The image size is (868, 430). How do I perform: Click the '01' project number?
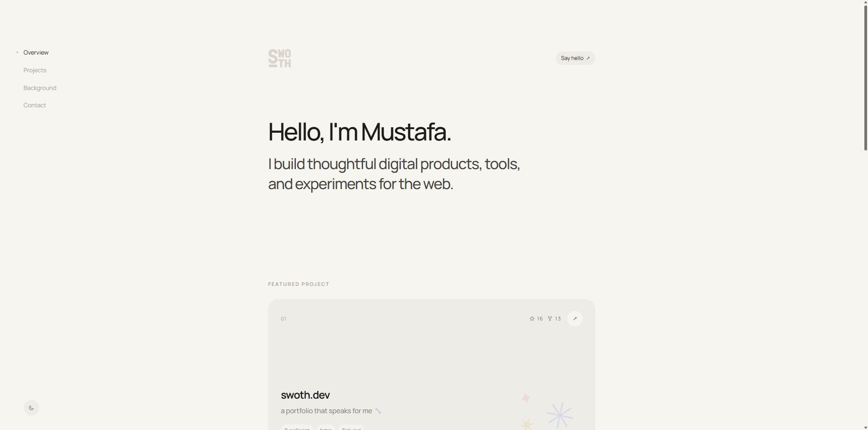pyautogui.click(x=284, y=319)
